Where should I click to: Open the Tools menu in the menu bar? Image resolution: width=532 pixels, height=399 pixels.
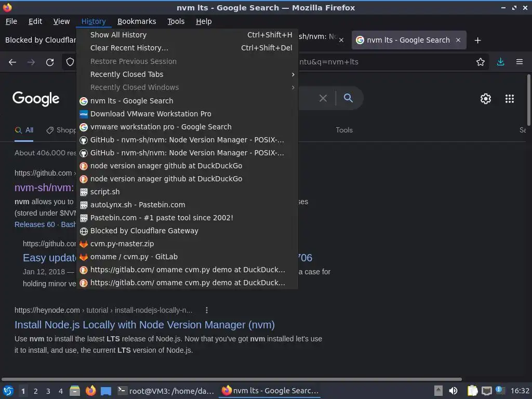click(176, 21)
